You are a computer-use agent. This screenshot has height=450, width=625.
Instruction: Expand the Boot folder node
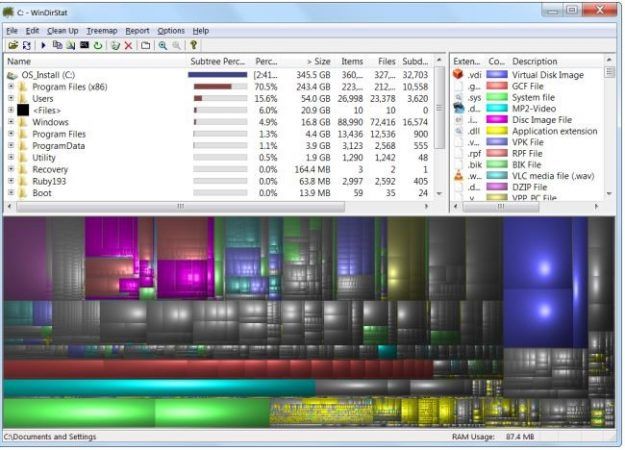point(11,192)
